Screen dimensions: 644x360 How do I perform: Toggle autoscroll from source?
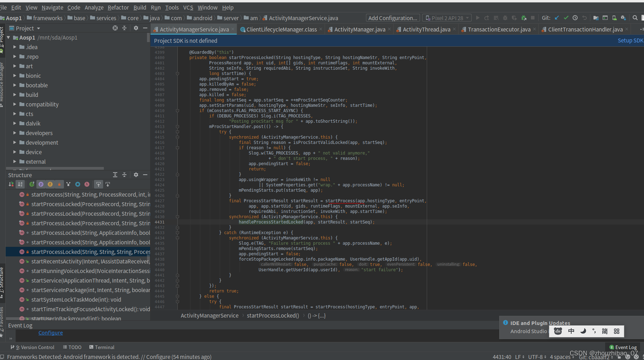pyautogui.click(x=108, y=184)
